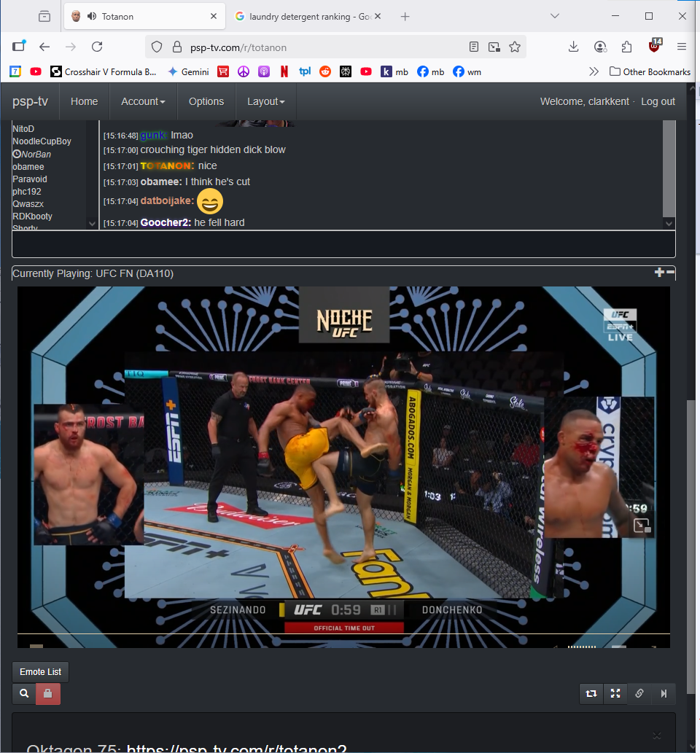The height and width of the screenshot is (753, 700).
Task: Pop out video picture-in-picture overlay icon
Action: (642, 526)
